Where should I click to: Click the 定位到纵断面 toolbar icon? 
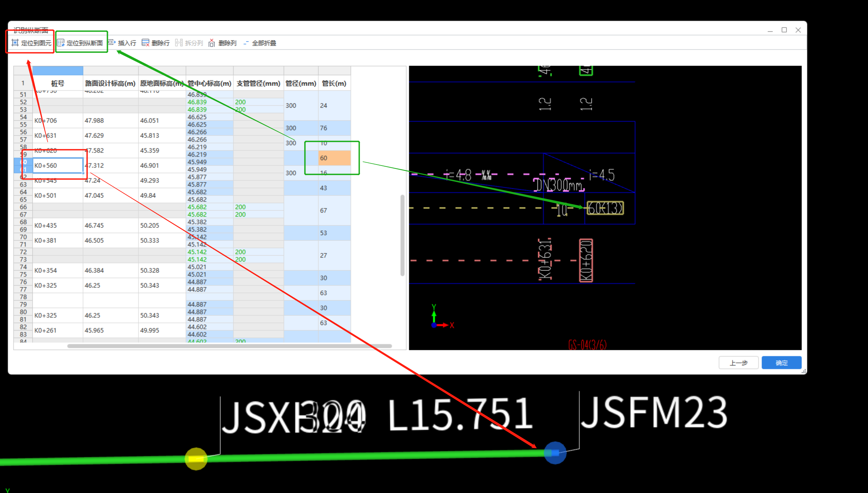click(61, 43)
